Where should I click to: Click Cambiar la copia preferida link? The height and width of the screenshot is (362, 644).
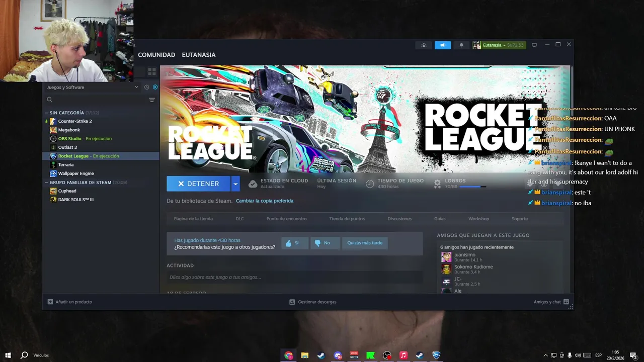point(265,201)
